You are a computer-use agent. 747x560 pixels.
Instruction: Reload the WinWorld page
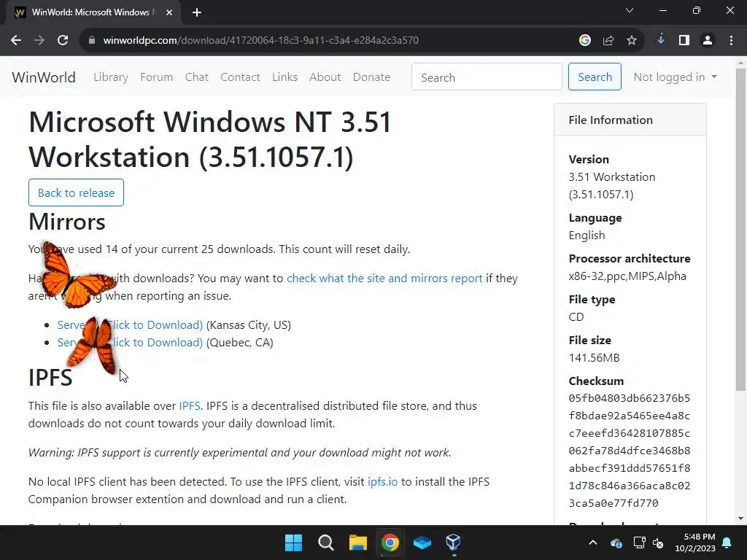coord(63,41)
